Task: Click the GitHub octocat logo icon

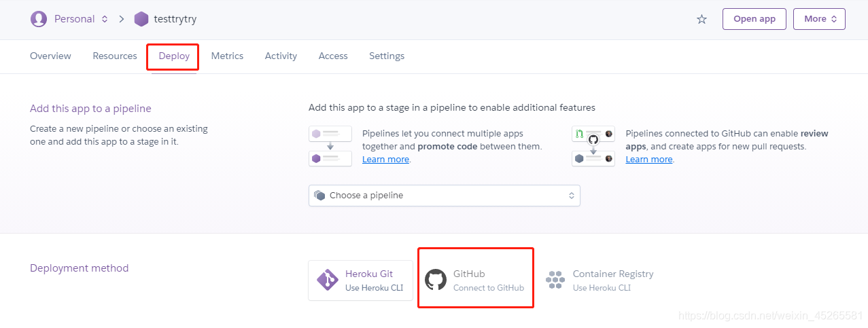Action: [x=436, y=280]
